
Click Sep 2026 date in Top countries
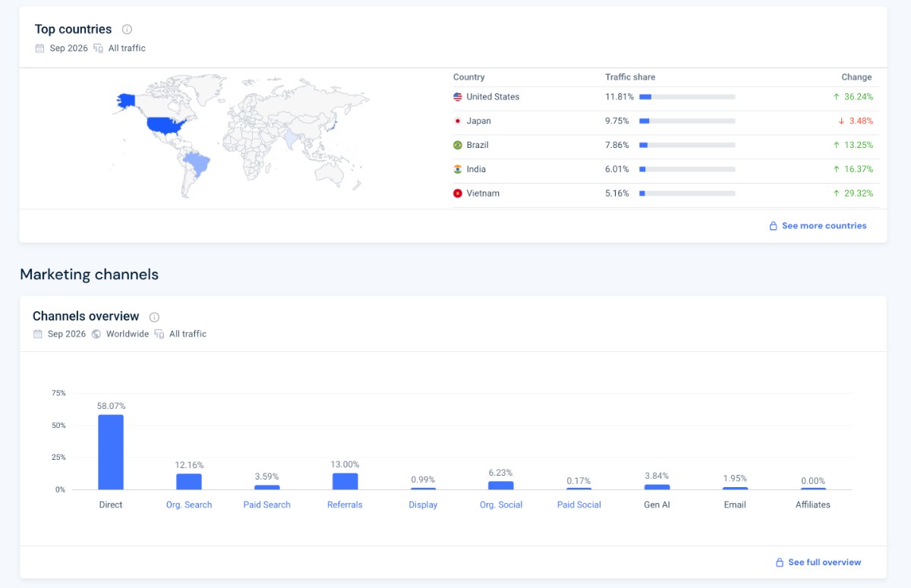coord(69,49)
